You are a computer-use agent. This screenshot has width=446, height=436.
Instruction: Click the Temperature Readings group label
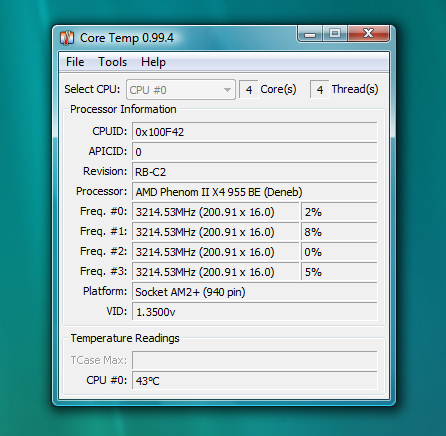click(125, 338)
